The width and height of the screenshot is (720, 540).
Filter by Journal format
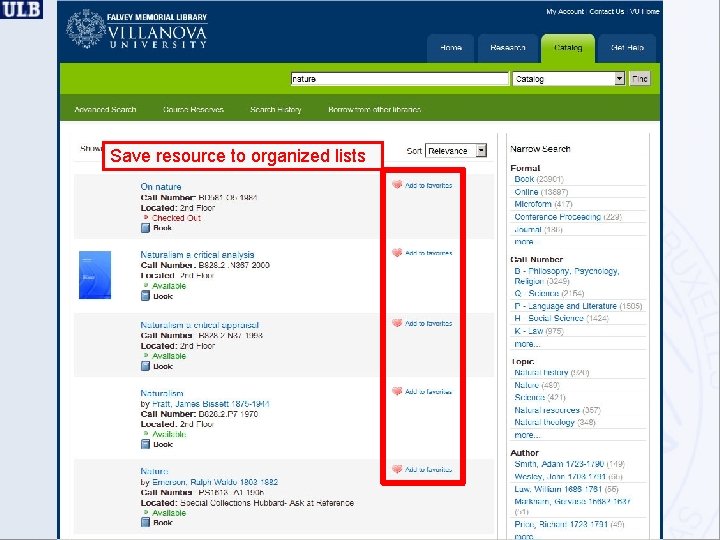point(528,229)
